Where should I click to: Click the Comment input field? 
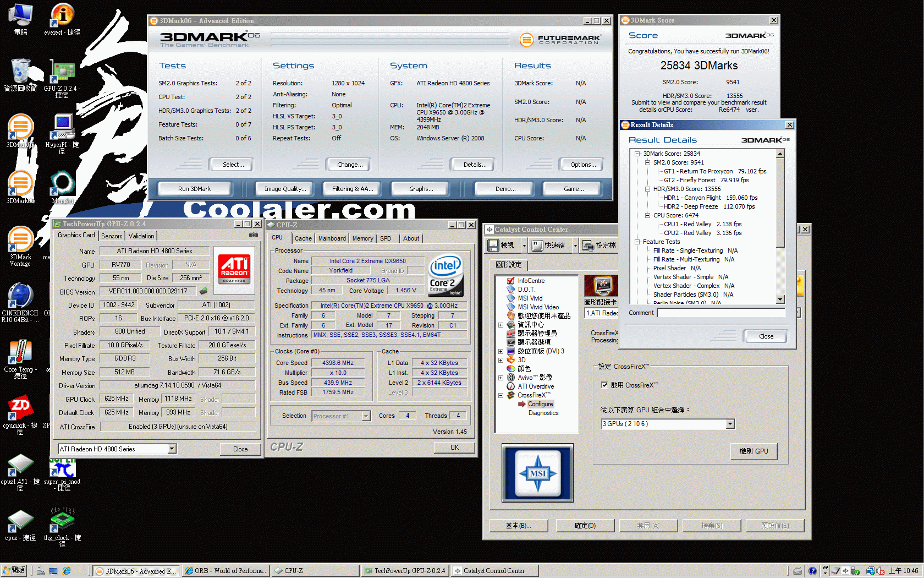(x=721, y=313)
